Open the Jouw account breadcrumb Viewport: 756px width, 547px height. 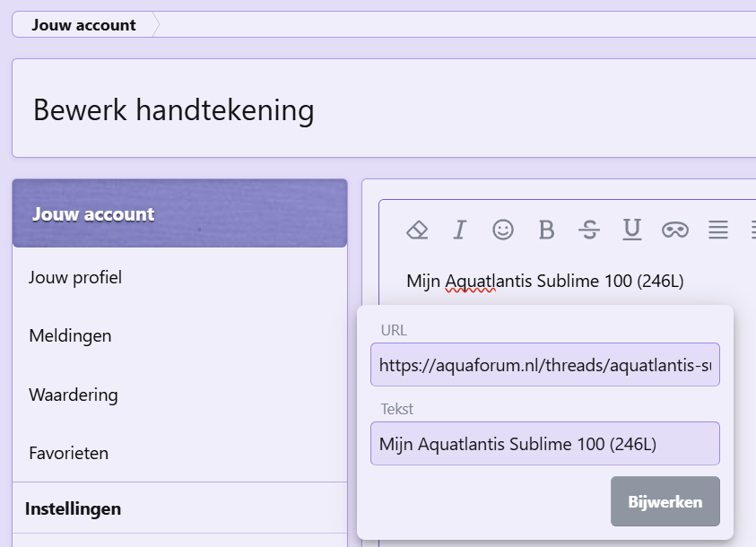click(84, 24)
